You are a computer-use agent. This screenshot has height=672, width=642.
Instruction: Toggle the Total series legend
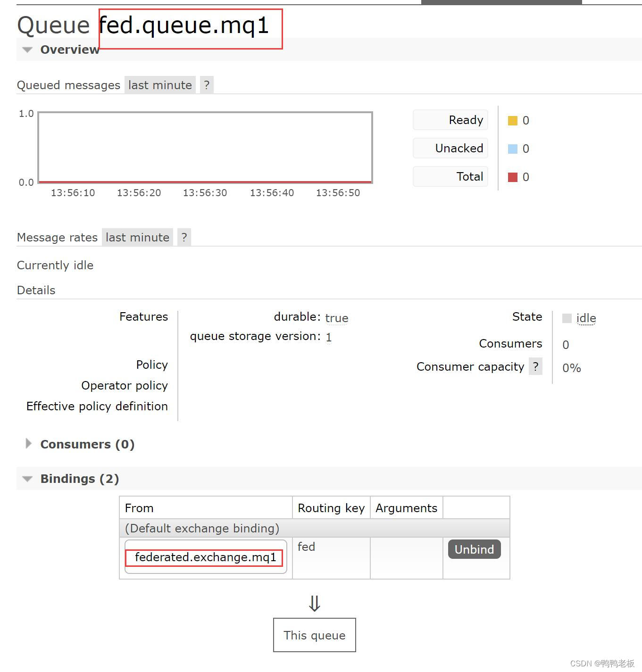coord(450,176)
